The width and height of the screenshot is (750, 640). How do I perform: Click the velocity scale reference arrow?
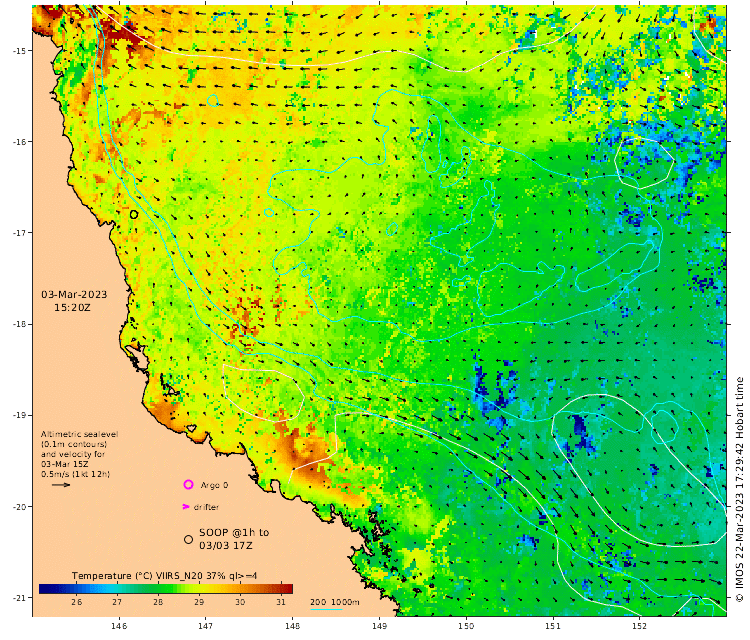coord(61,485)
